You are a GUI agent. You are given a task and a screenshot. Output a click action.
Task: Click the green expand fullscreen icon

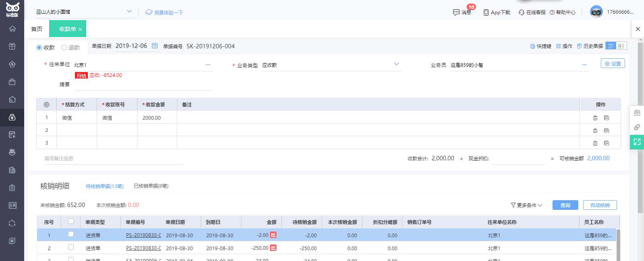coord(637,142)
